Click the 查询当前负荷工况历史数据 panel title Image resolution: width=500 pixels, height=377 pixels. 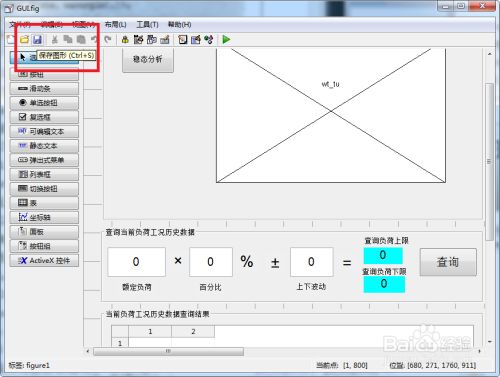click(x=150, y=232)
